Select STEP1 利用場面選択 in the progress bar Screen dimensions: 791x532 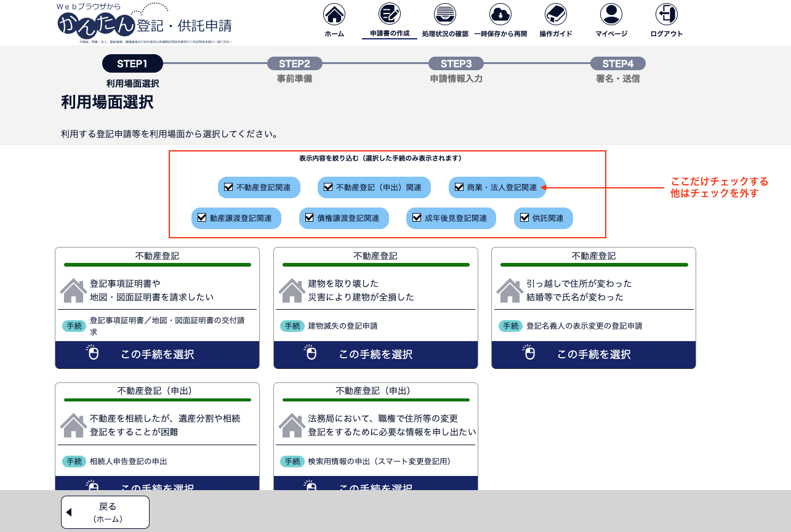132,63
